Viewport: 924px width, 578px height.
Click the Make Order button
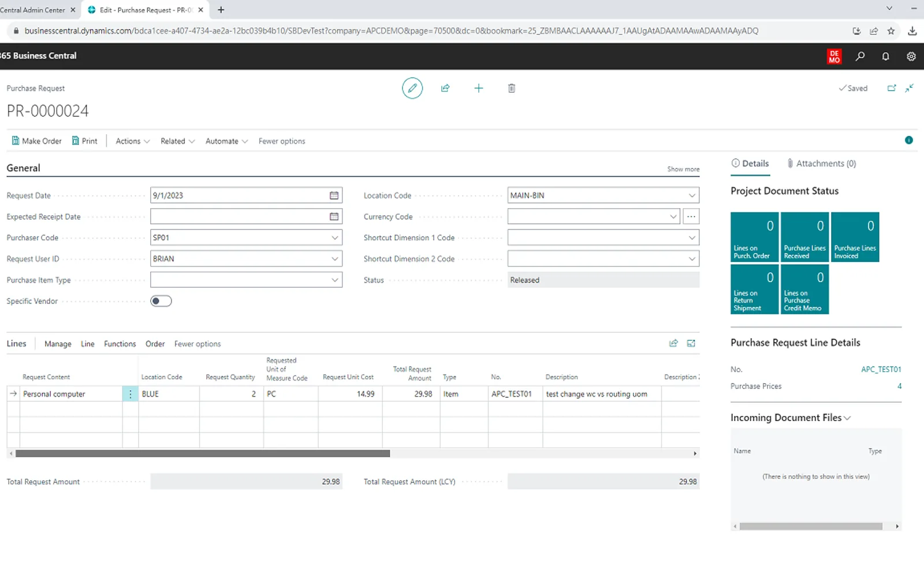pos(36,141)
